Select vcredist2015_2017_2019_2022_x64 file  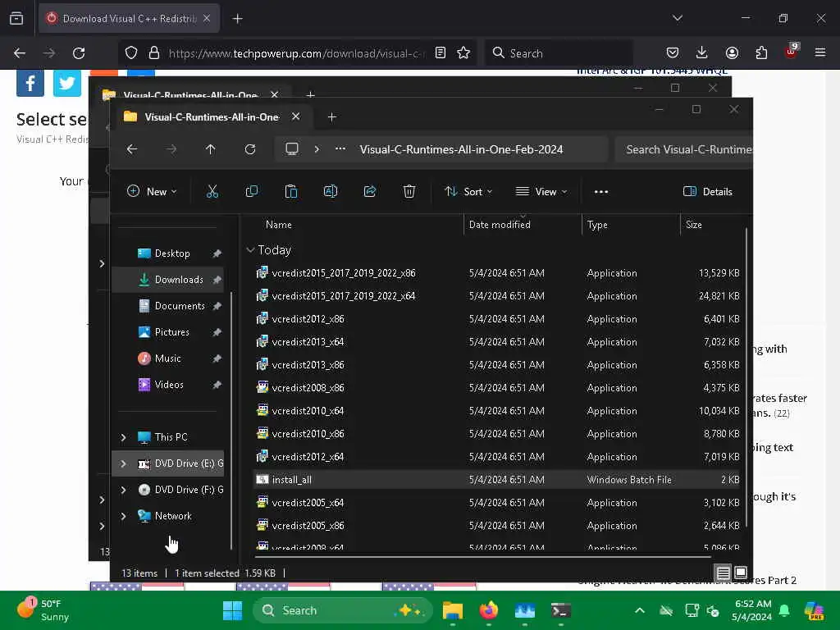tap(496, 295)
